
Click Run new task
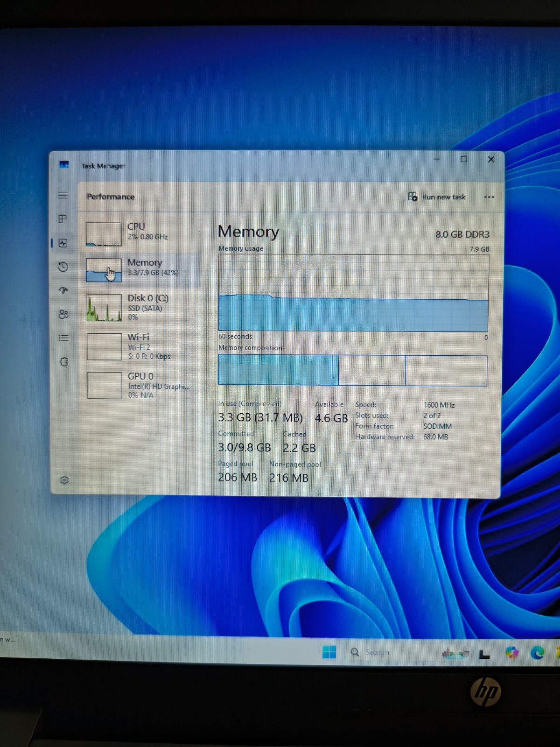(437, 197)
